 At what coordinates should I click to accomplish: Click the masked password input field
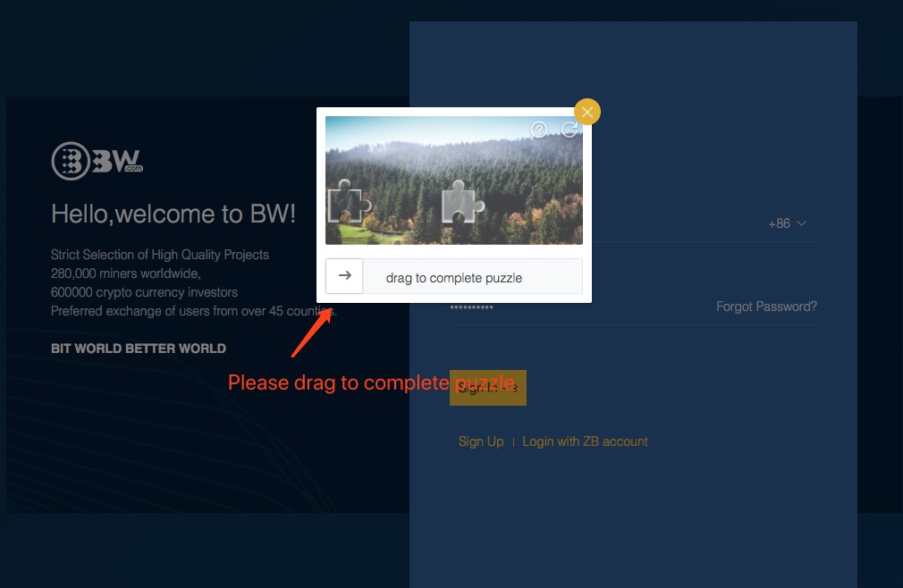click(x=572, y=307)
